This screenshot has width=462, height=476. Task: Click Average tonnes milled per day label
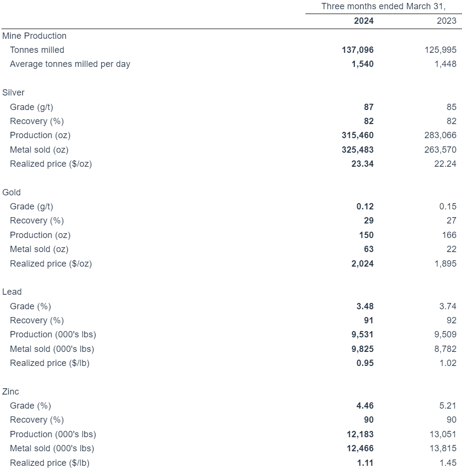[x=70, y=63]
